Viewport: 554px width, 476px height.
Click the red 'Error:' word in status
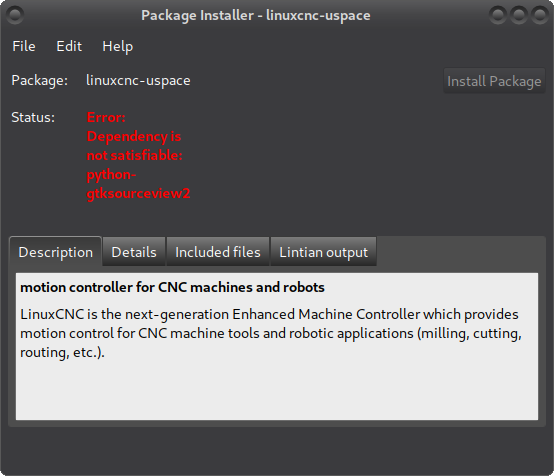(x=106, y=117)
